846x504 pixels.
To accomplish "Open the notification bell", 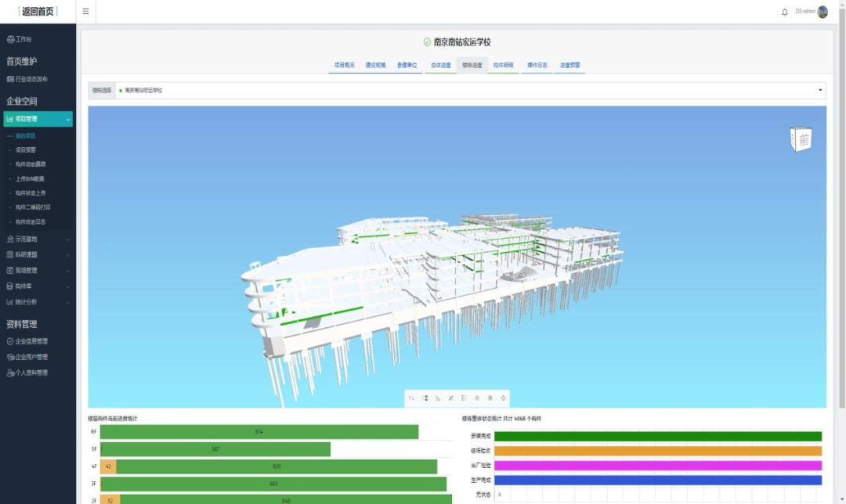I will tap(785, 12).
